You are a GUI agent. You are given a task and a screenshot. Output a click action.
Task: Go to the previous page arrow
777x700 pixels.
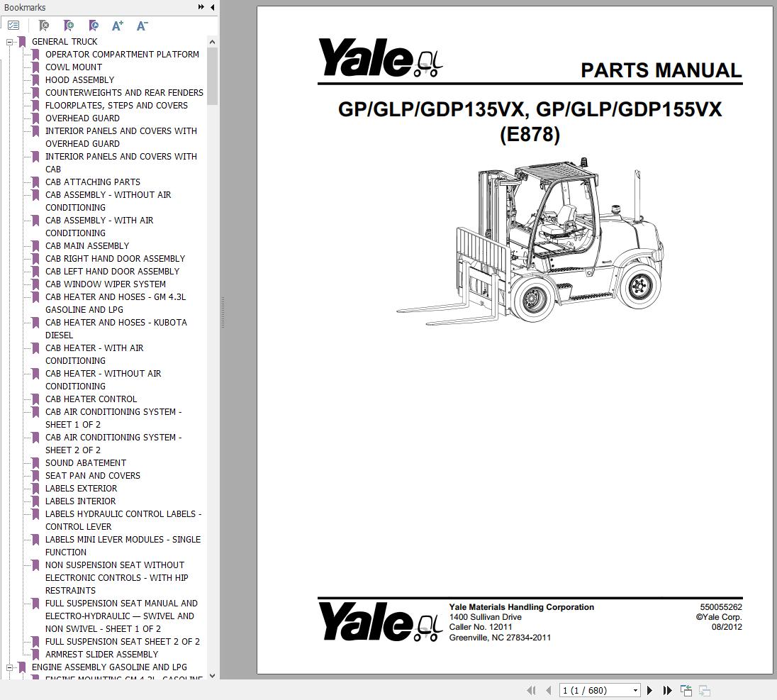549,690
